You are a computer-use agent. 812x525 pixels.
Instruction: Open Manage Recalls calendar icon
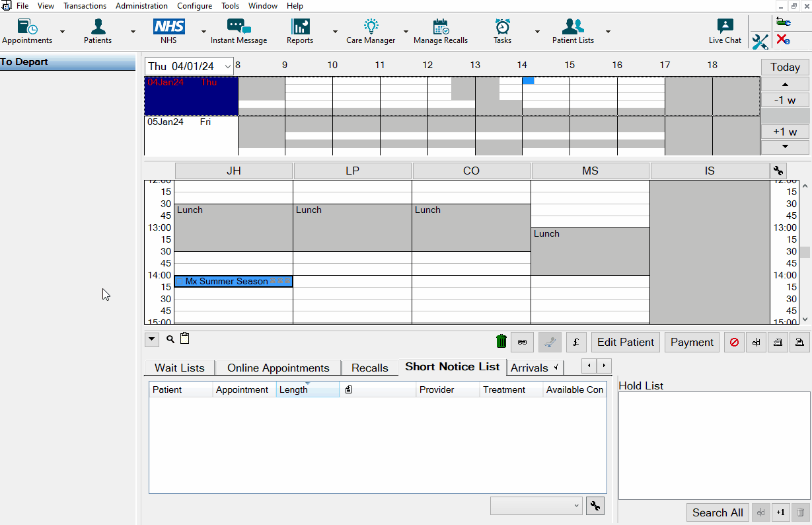[x=441, y=31]
